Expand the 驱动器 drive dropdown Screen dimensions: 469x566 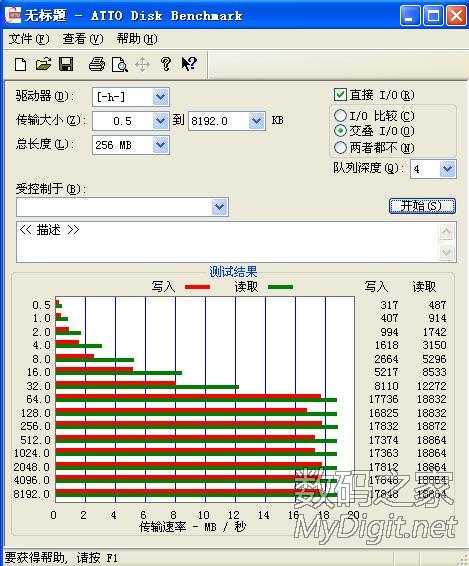click(x=160, y=97)
